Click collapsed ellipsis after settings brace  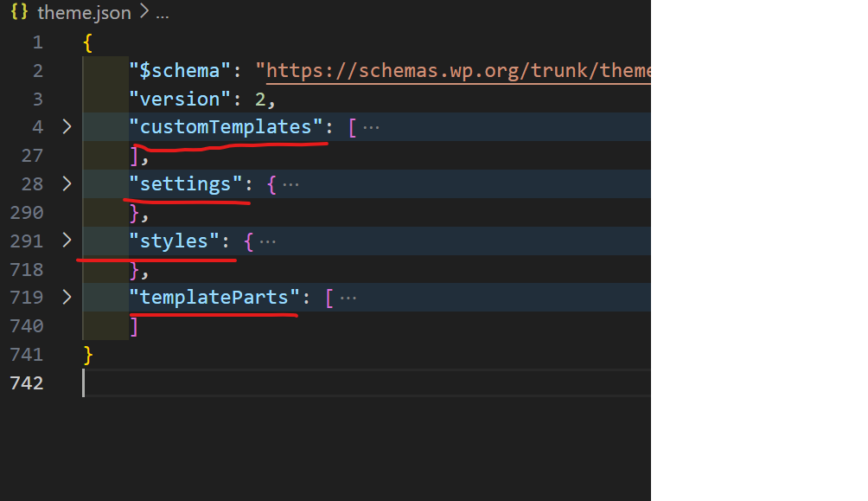click(290, 184)
